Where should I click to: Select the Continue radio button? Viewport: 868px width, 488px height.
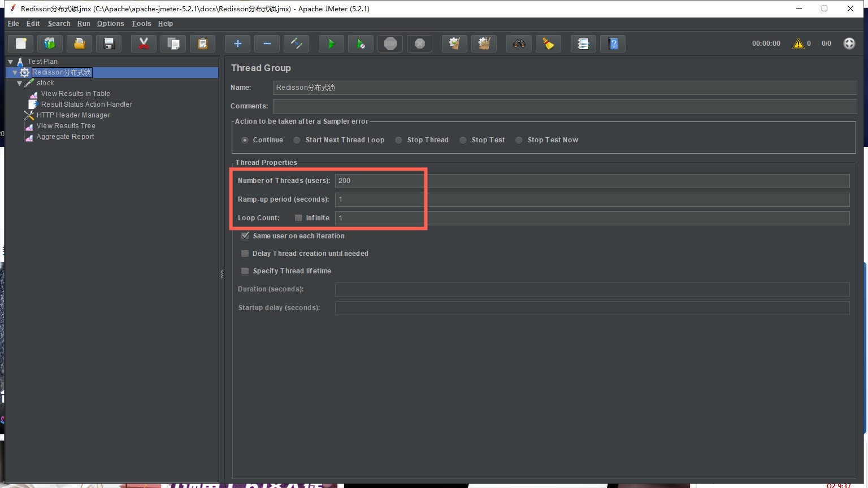pos(245,140)
